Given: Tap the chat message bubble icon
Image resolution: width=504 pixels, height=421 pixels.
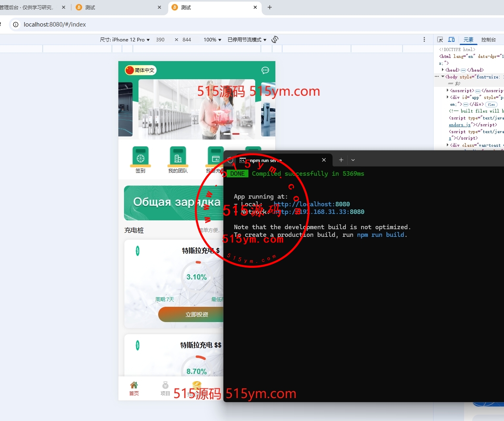Looking at the screenshot, I should point(265,70).
